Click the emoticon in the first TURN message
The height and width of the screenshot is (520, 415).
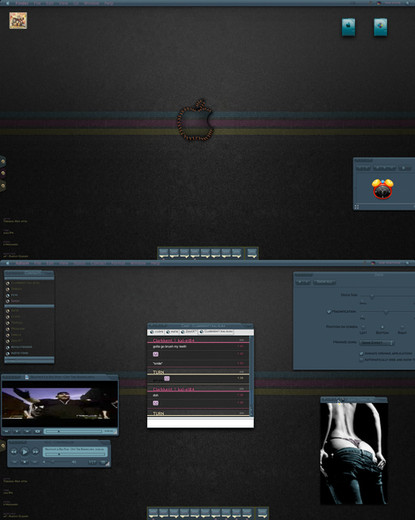167,378
